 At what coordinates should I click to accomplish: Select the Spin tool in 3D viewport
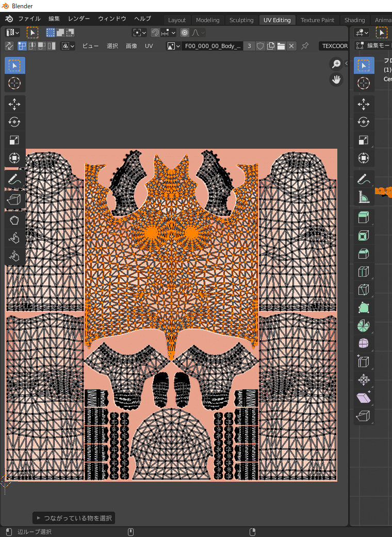coord(364,325)
